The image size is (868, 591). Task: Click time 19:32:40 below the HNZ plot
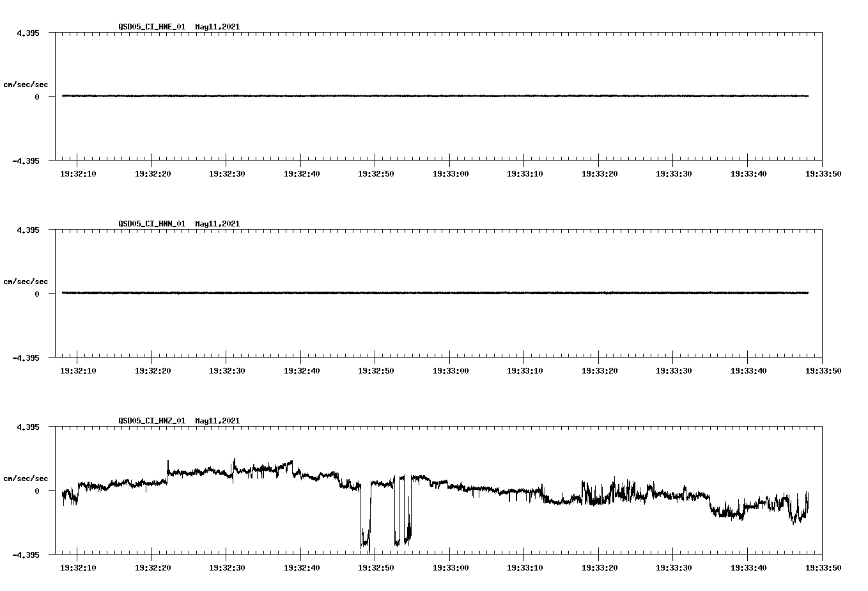[x=301, y=568]
